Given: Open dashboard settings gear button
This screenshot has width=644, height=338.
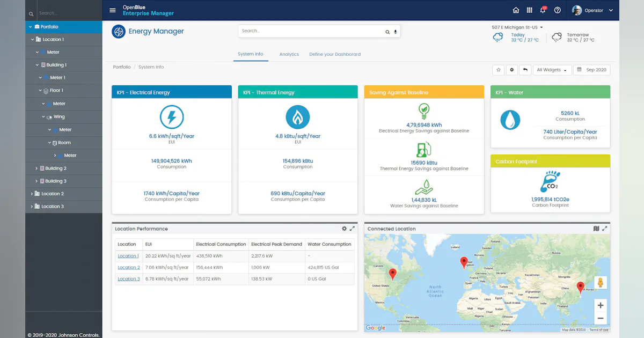Looking at the screenshot, I should pyautogui.click(x=512, y=70).
